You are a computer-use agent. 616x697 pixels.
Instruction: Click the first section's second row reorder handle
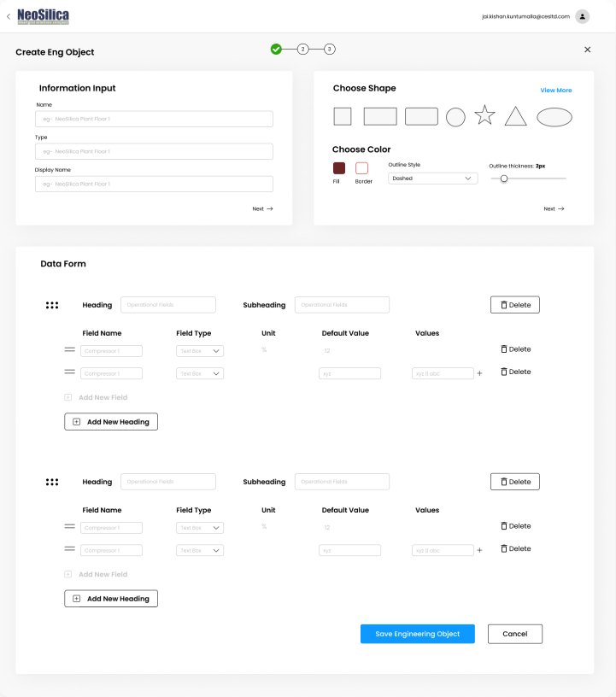coord(70,372)
